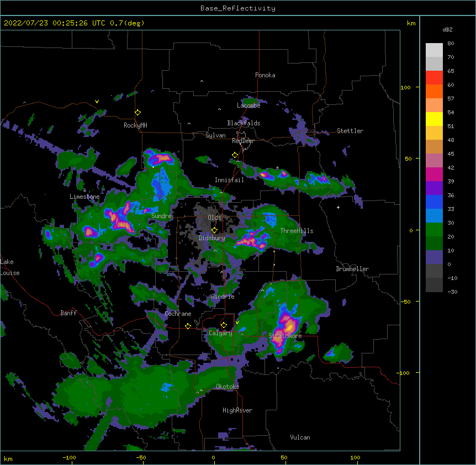Click the Airdrie city label

223,297
